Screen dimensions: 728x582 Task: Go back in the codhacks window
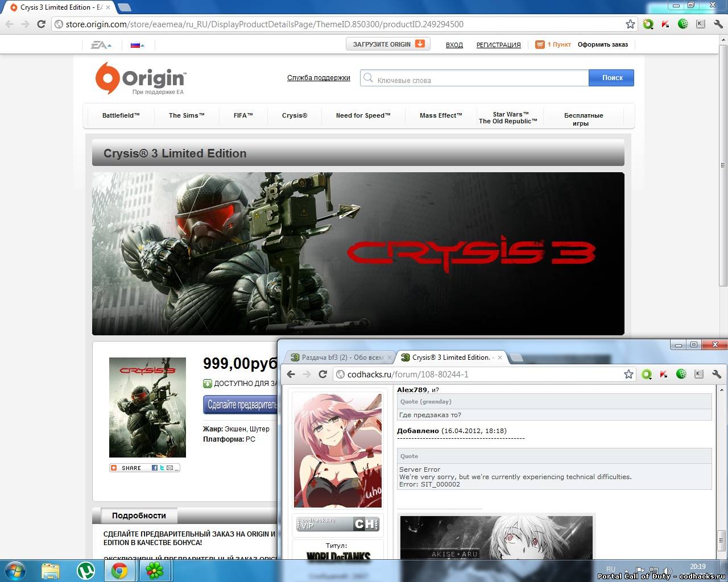click(x=291, y=374)
